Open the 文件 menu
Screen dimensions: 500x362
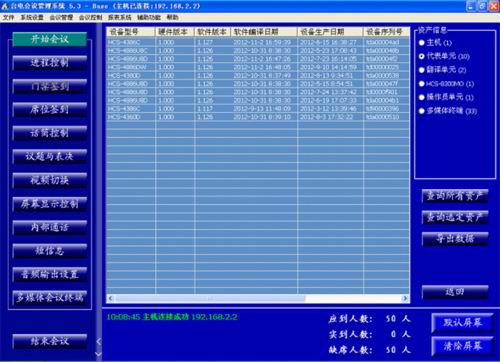pyautogui.click(x=9, y=17)
